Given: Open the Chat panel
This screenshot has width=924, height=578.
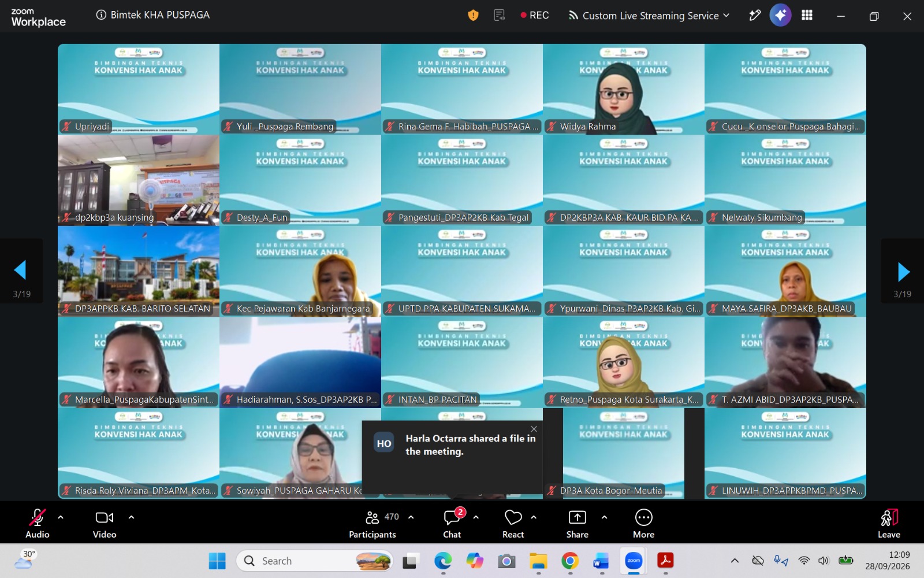Looking at the screenshot, I should point(452,524).
